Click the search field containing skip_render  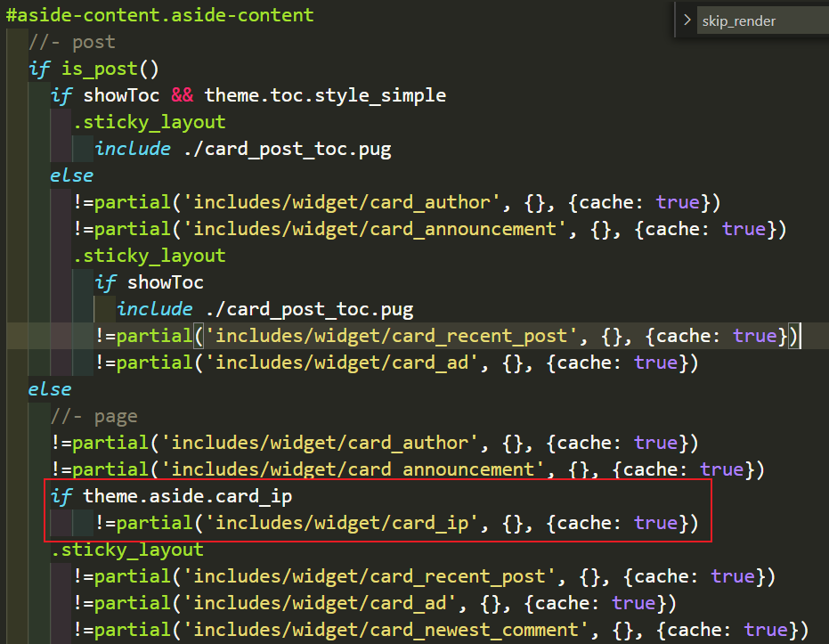[x=757, y=20]
